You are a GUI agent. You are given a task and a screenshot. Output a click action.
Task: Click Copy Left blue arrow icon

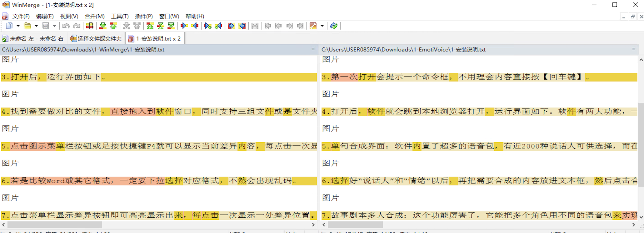pos(195,26)
